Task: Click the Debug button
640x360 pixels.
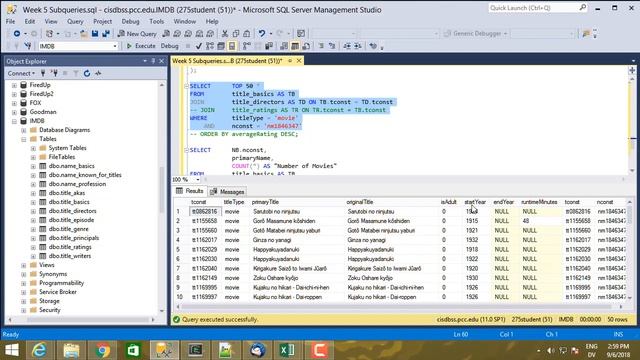Action: (x=169, y=46)
